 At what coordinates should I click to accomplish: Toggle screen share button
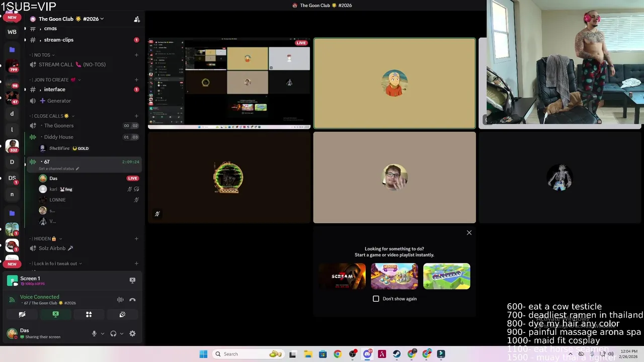click(x=55, y=314)
